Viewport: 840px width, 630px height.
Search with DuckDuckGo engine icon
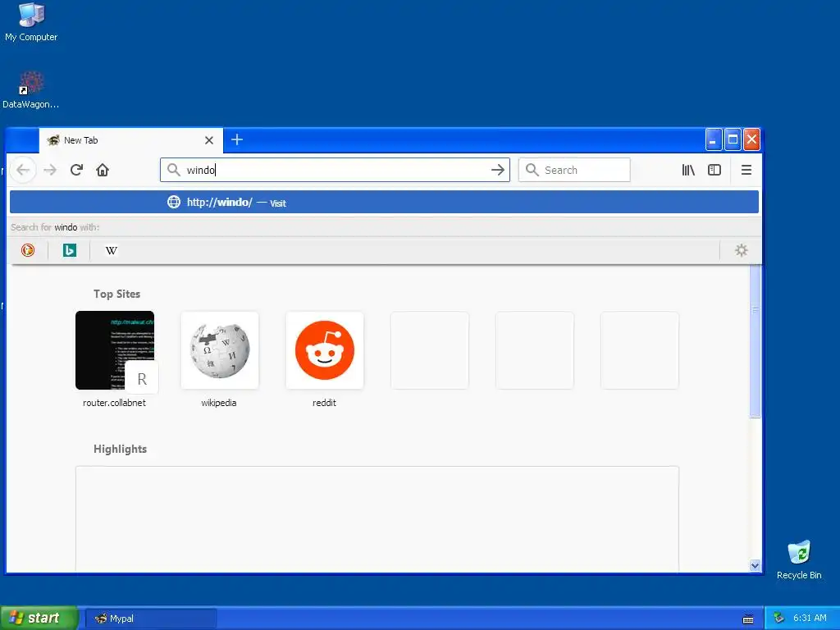(x=28, y=250)
